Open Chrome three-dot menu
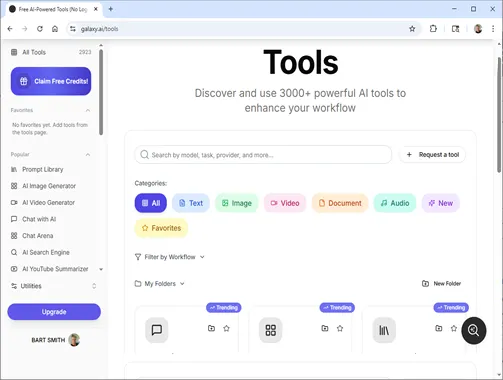The image size is (503, 380). point(493,29)
